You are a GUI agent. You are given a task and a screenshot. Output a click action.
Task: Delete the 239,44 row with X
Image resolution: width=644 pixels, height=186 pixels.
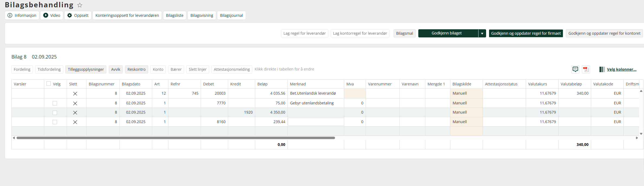(75, 122)
